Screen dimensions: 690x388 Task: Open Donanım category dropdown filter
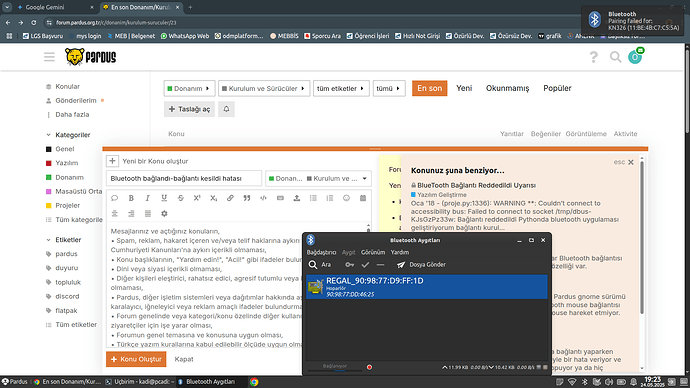(189, 88)
